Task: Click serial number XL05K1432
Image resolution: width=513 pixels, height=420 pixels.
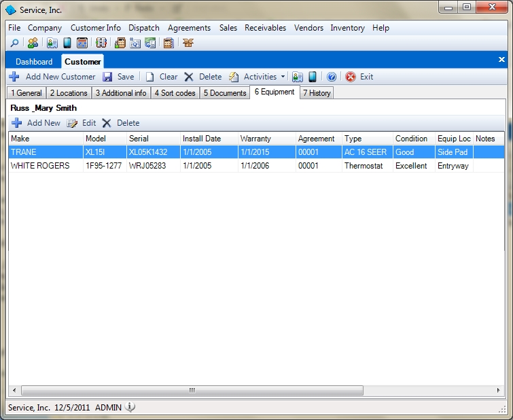Action: [153, 152]
